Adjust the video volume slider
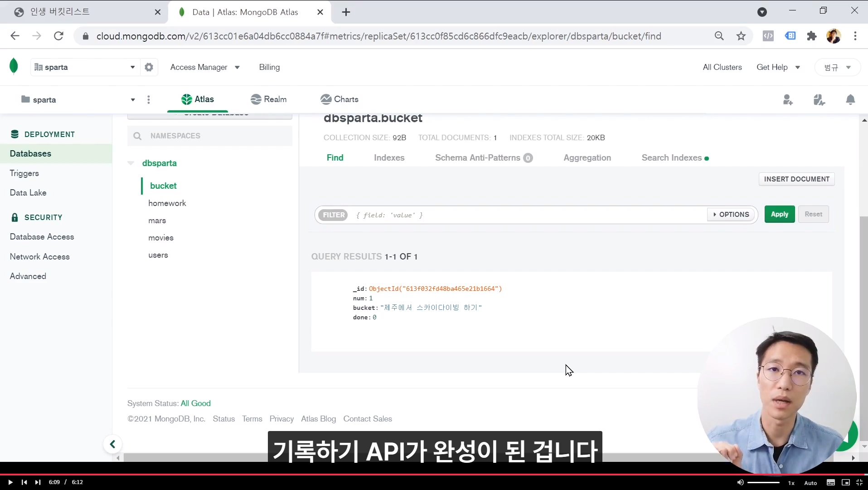Viewport: 868px width, 490px height. coord(763,482)
